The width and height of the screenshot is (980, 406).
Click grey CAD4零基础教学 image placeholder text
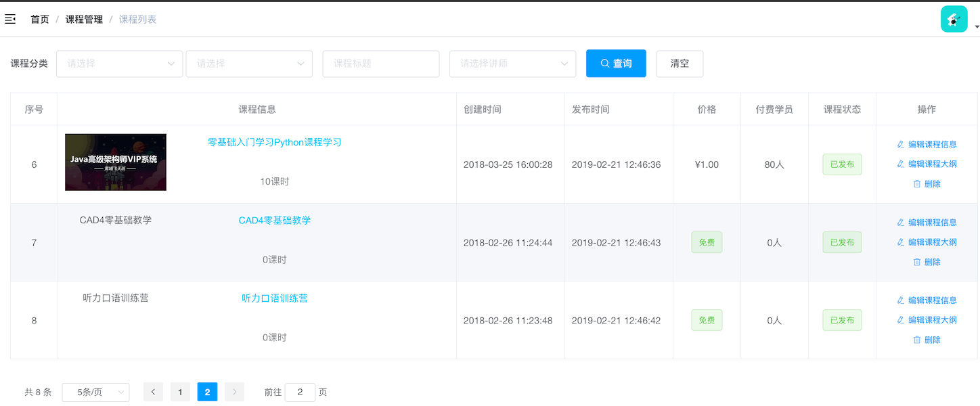coord(116,220)
